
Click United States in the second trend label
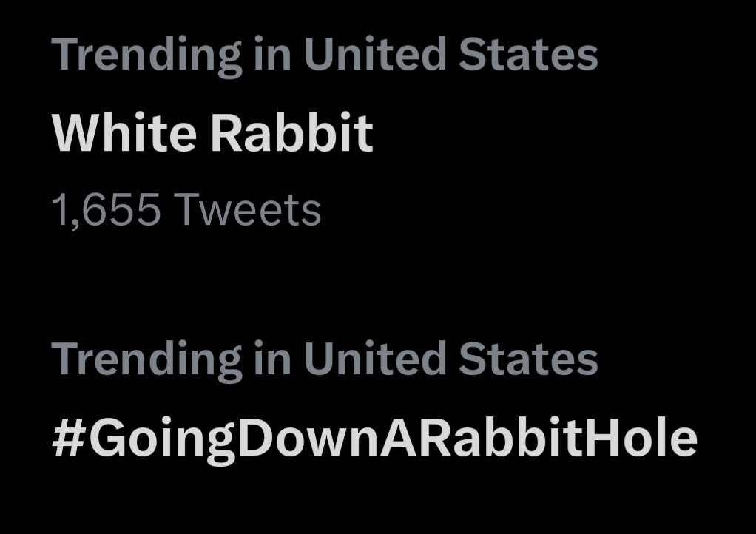click(x=450, y=359)
